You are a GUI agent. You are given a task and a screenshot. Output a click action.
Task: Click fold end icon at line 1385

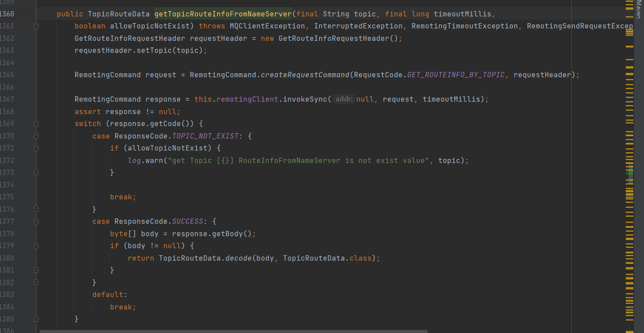click(36, 319)
